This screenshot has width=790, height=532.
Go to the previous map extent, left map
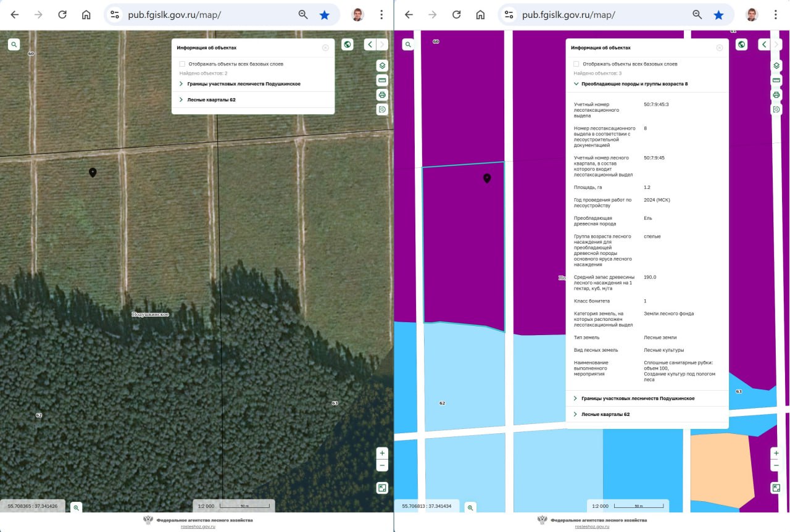(370, 44)
